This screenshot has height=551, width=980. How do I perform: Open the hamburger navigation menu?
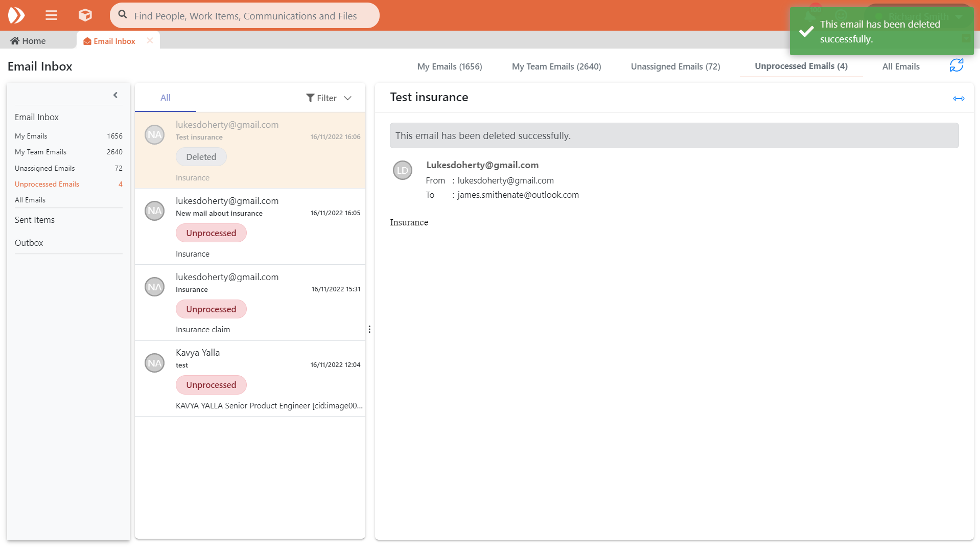click(x=51, y=15)
